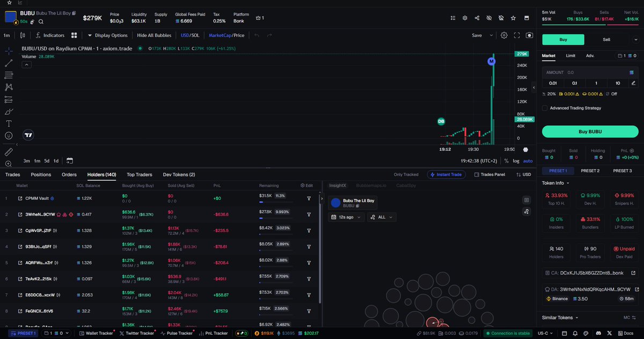644x339 pixels.
Task: Open the US-C region dropdown
Action: [x=545, y=333]
